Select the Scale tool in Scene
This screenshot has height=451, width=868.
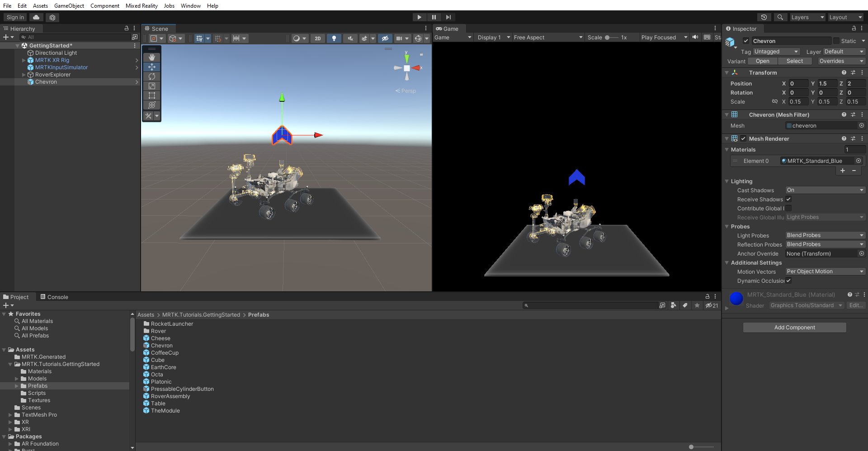[x=152, y=86]
